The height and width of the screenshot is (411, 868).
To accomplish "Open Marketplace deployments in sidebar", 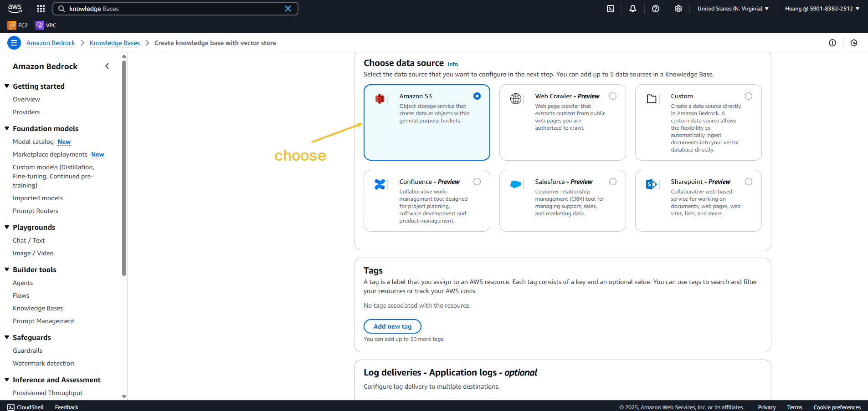I will pyautogui.click(x=50, y=154).
